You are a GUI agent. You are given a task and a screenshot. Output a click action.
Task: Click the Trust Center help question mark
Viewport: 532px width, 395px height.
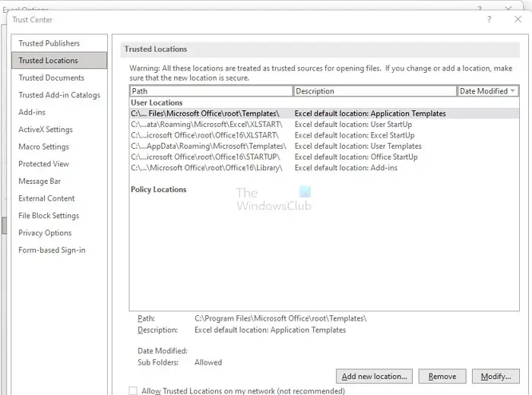point(489,19)
